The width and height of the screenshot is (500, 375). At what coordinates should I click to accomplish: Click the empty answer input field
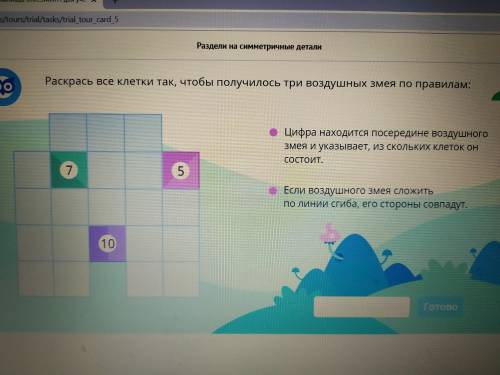[x=362, y=307]
